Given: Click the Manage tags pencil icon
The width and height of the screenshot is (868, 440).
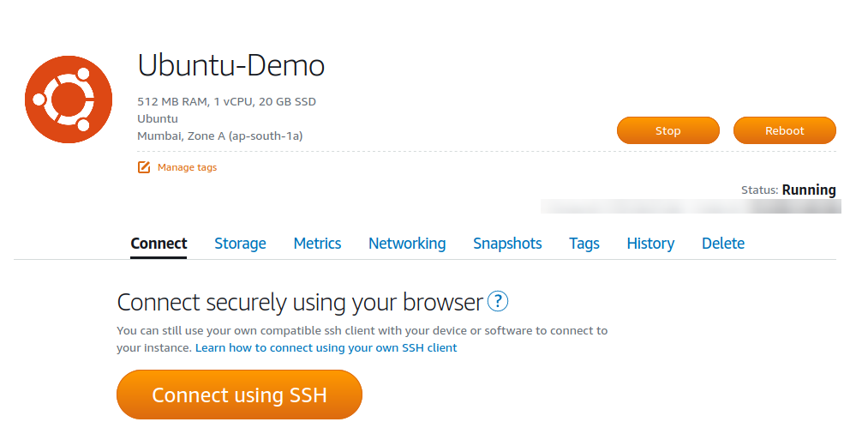Looking at the screenshot, I should [x=144, y=166].
